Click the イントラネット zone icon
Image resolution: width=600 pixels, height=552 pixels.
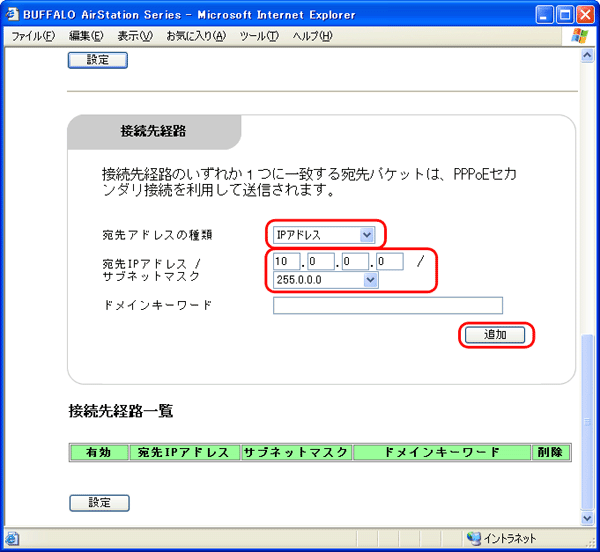point(474,538)
